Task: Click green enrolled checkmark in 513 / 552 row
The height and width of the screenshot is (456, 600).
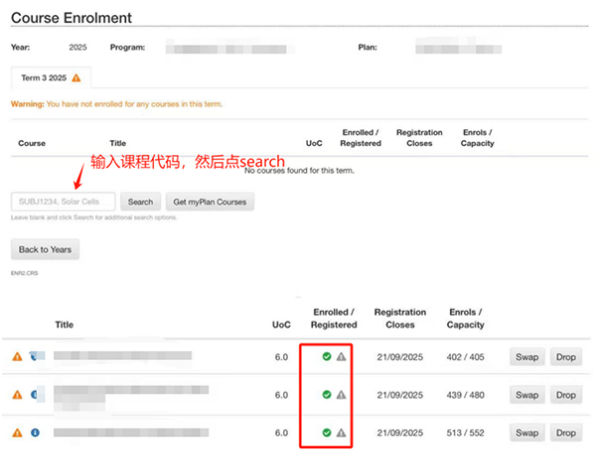Action: [x=327, y=433]
